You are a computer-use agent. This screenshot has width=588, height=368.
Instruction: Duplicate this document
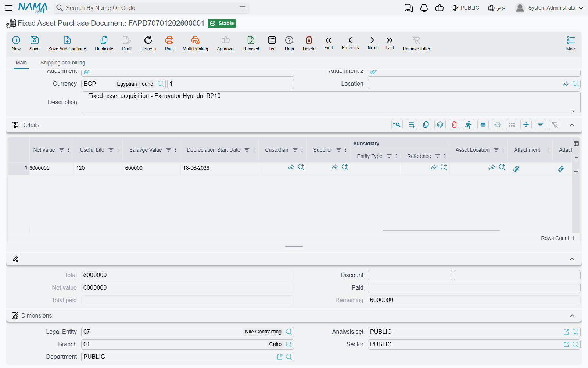104,43
